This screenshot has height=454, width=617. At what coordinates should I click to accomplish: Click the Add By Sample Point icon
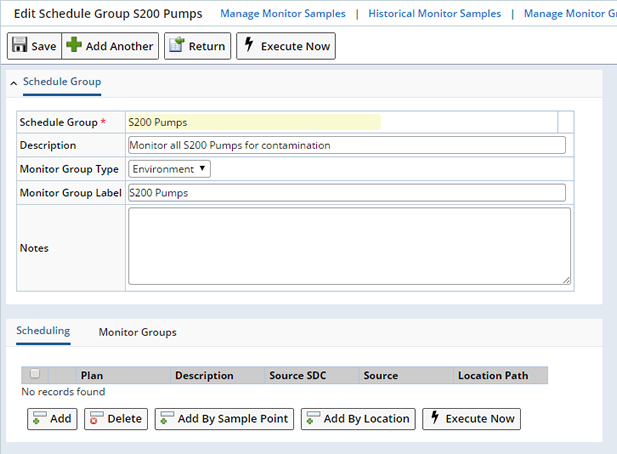tap(167, 418)
